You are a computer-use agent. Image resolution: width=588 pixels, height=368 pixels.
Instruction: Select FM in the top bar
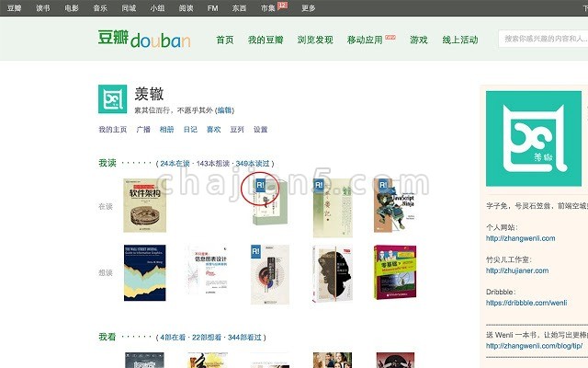point(212,8)
